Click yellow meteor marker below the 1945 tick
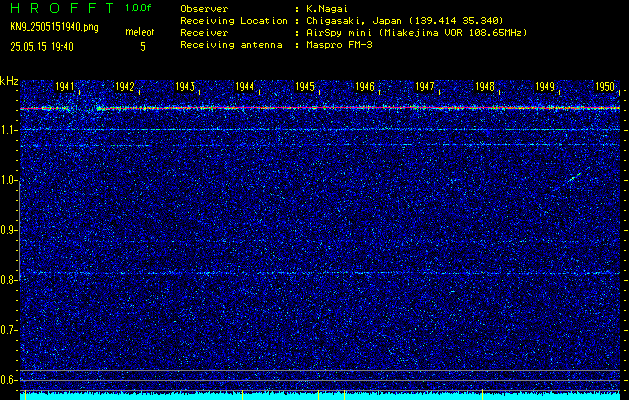629x400 pixels. point(318,395)
